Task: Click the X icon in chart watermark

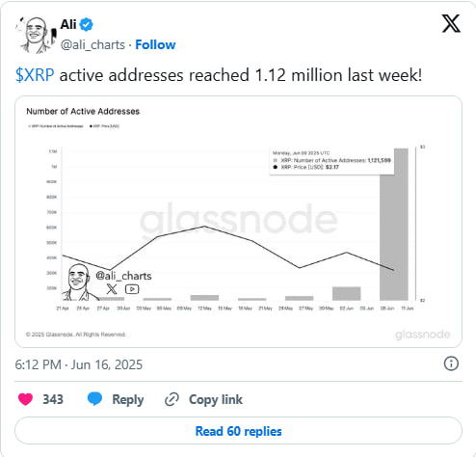Action: pos(112,289)
